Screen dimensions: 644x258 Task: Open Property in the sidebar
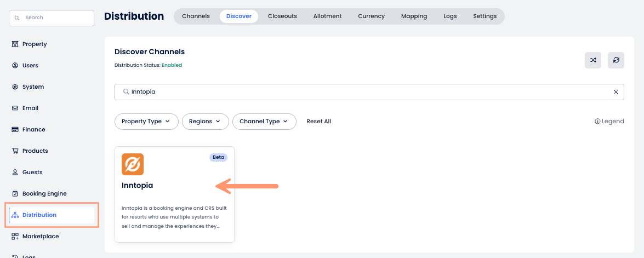[x=34, y=44]
